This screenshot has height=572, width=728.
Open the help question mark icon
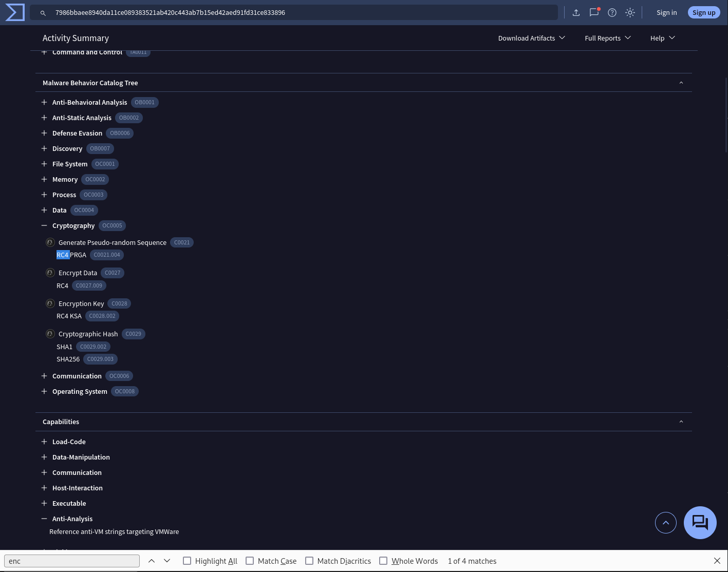[x=612, y=12]
